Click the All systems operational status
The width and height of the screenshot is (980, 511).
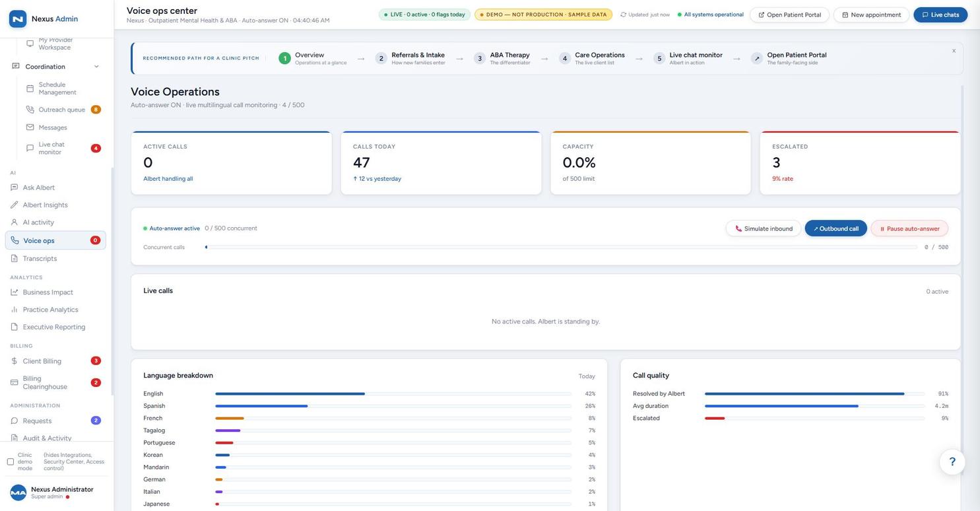click(710, 15)
